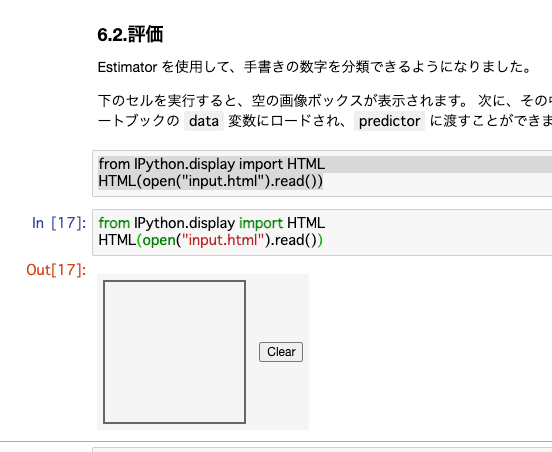Click the Out[17]: output prompt label
552x452 pixels.
coord(56,270)
